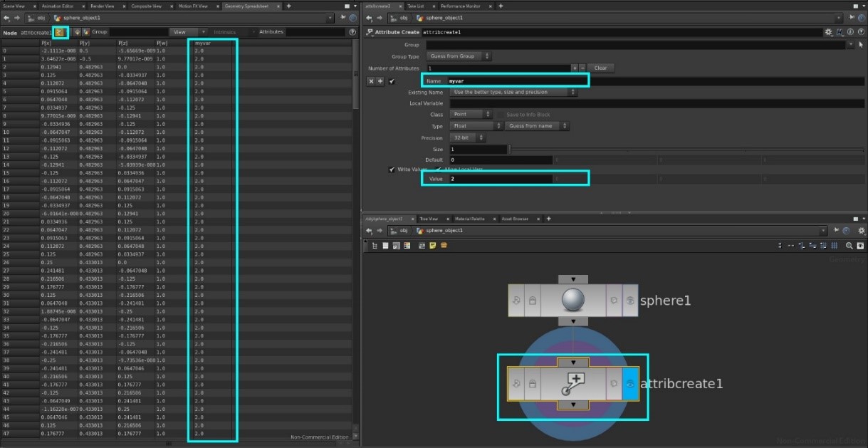
Task: Click the Clear button for attributes
Action: tap(600, 68)
